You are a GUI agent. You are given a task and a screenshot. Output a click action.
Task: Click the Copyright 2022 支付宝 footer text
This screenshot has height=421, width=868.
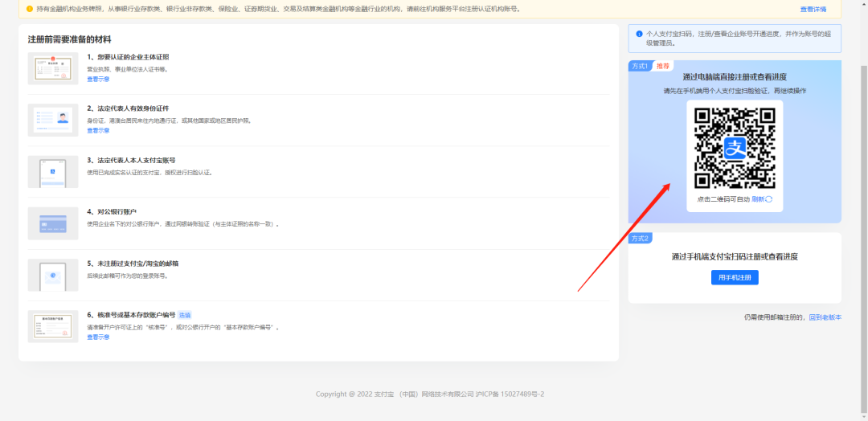[430, 394]
